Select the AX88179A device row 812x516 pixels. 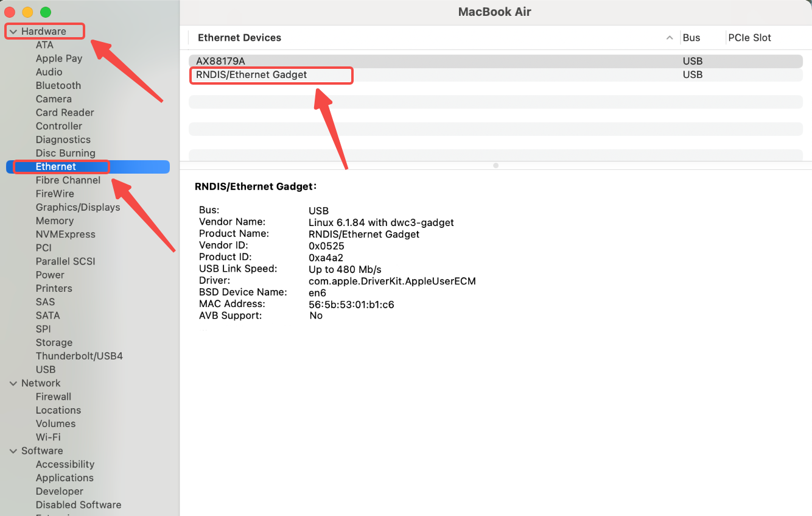(495, 61)
